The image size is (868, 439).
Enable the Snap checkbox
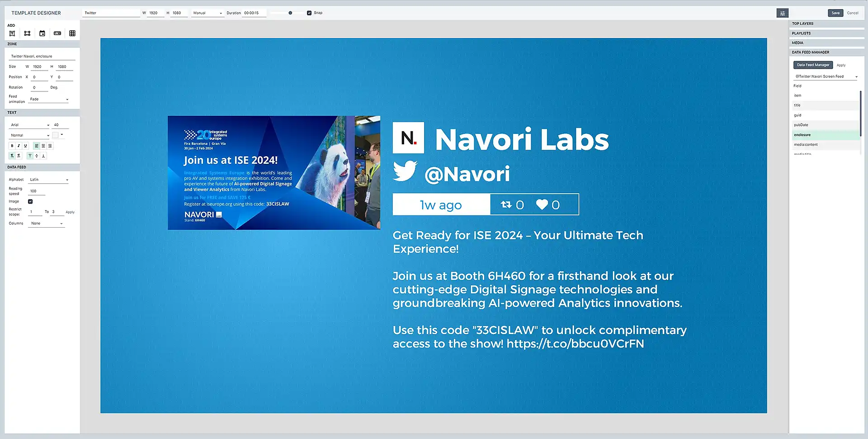point(309,13)
